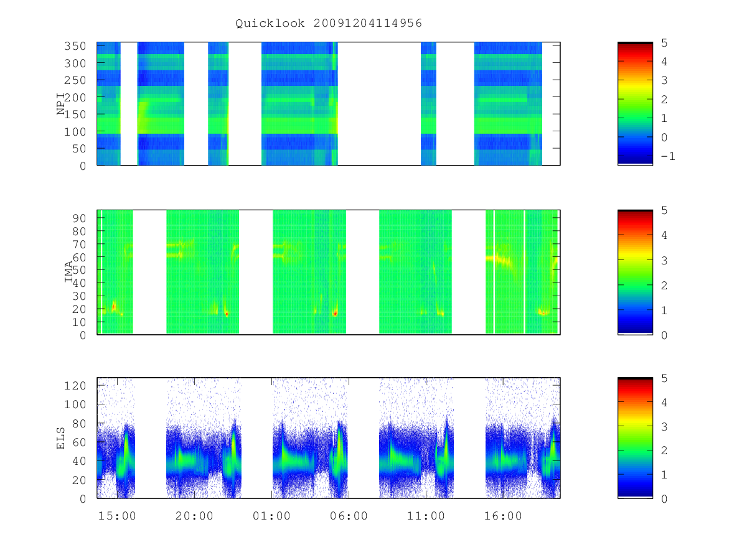Viewport: 747px width, 560px height.
Task: Click the color scale bar beside the ELS panel
Action: coord(635,438)
